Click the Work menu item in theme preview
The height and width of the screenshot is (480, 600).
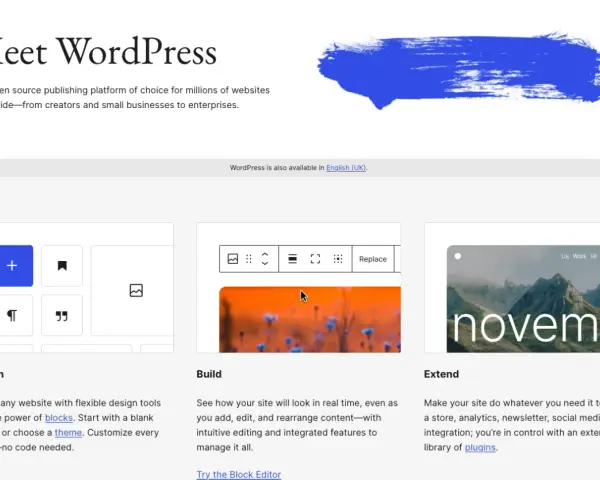point(579,256)
